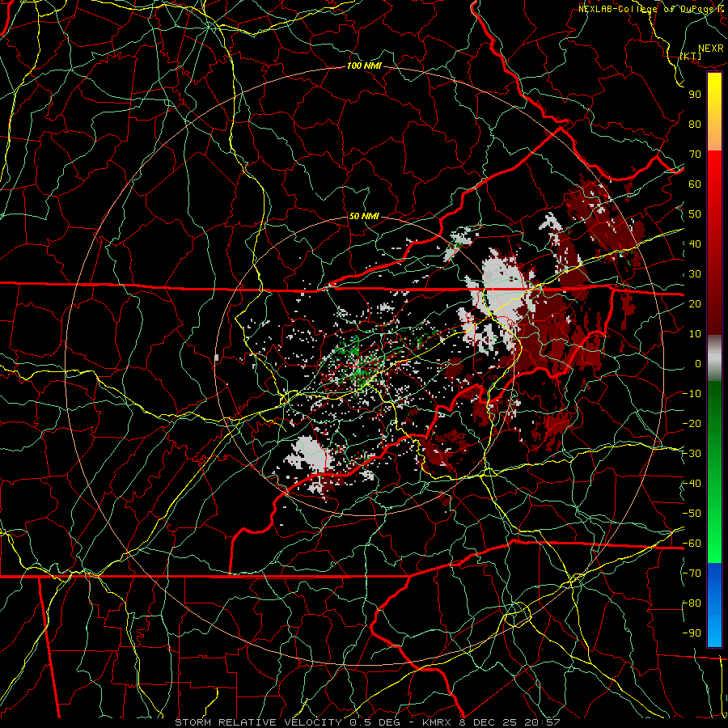728x728 pixels.
Task: Click the [KT] units label
Action: pyautogui.click(x=691, y=56)
